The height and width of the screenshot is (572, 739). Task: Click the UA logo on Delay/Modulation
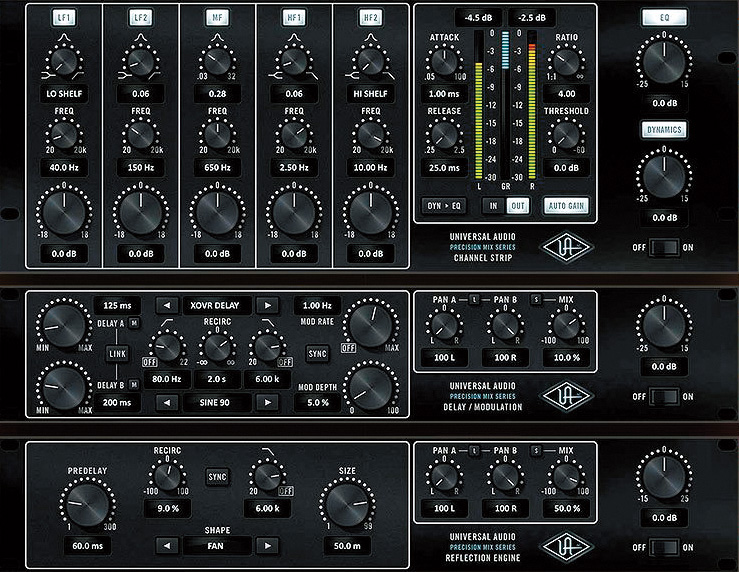[x=566, y=396]
